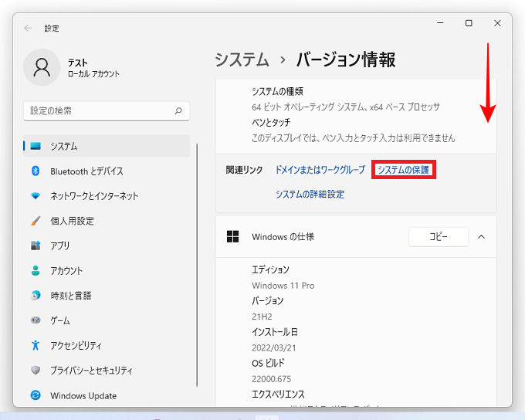Select システム in the sidebar

coord(107,146)
